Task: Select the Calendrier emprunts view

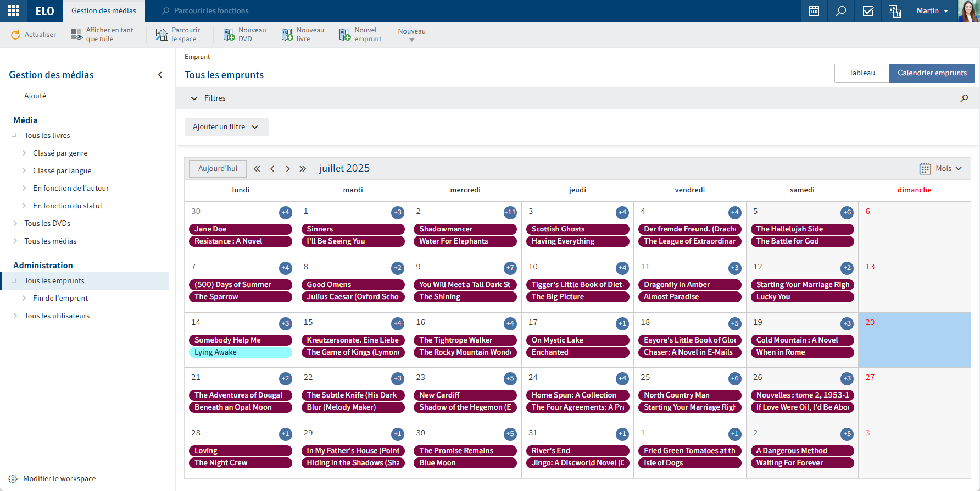Action: point(932,73)
